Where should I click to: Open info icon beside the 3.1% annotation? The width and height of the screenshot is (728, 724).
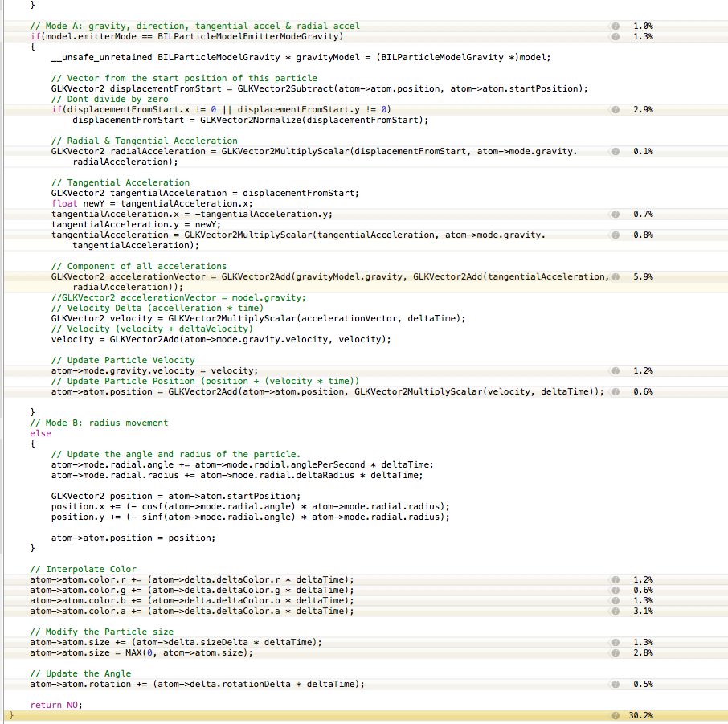tap(615, 612)
